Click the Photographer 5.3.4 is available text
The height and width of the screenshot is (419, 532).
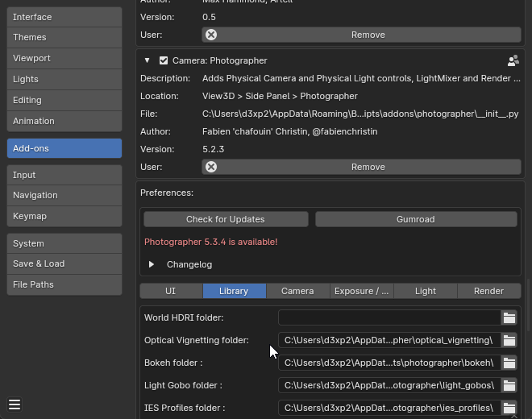pyautogui.click(x=210, y=242)
